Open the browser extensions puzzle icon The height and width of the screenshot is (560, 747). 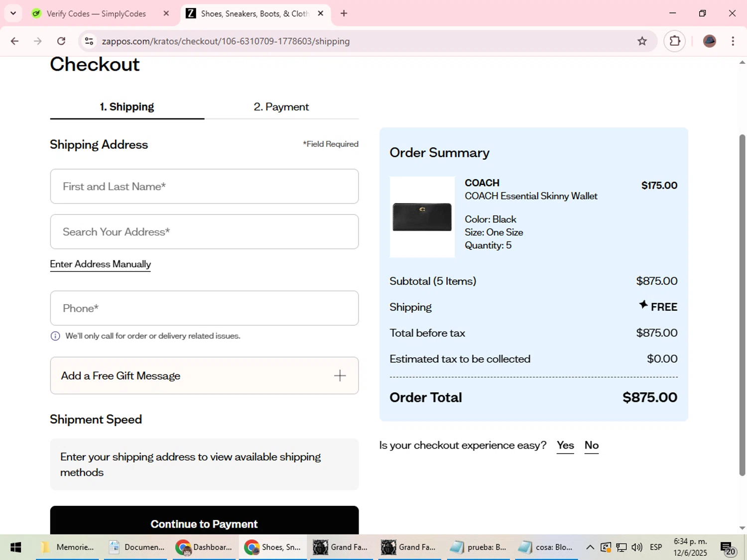point(675,41)
